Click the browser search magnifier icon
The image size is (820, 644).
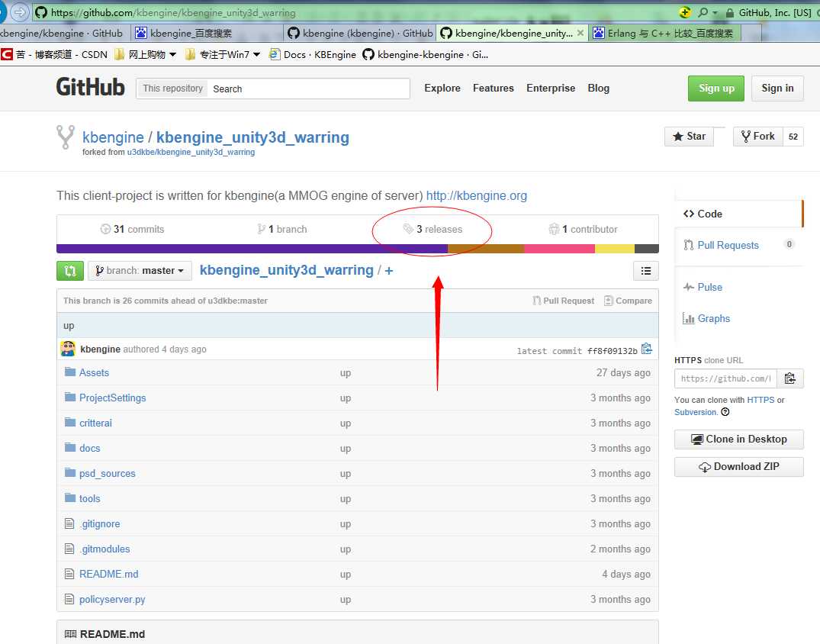703,12
